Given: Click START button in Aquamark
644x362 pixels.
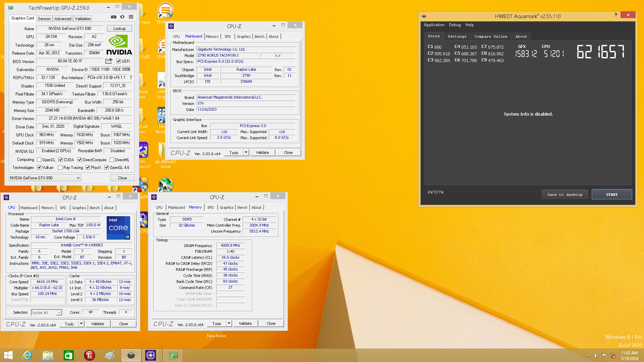Looking at the screenshot, I should [612, 194].
